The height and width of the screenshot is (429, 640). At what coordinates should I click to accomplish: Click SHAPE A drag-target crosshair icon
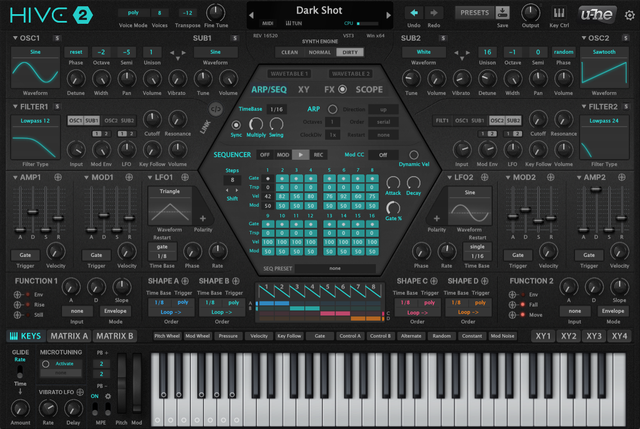(185, 281)
